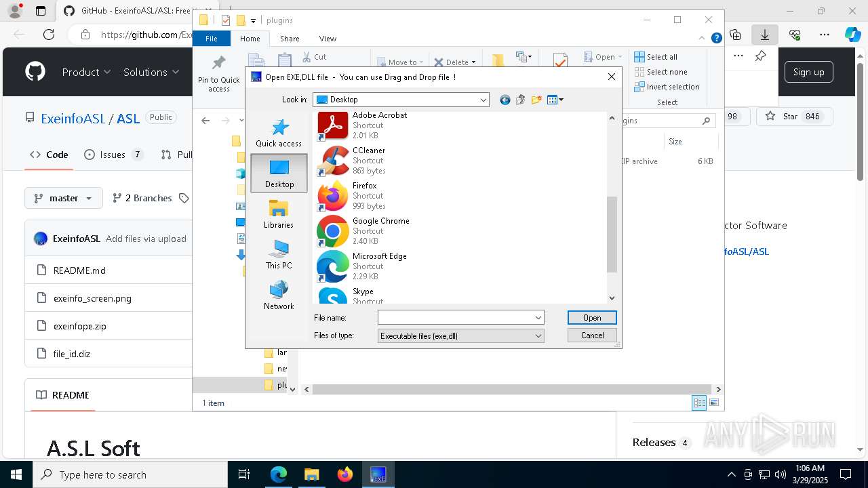Screen dimensions: 868x488
Task: Open Issues tab on GitHub page
Action: (x=113, y=155)
